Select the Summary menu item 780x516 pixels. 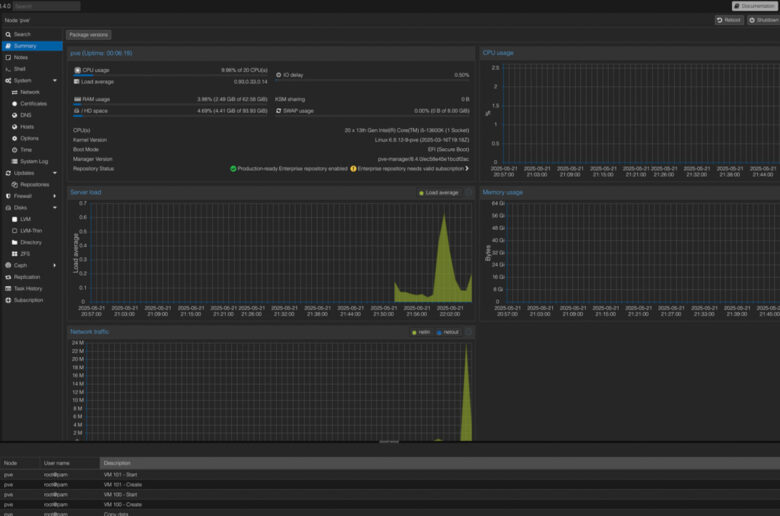click(25, 46)
